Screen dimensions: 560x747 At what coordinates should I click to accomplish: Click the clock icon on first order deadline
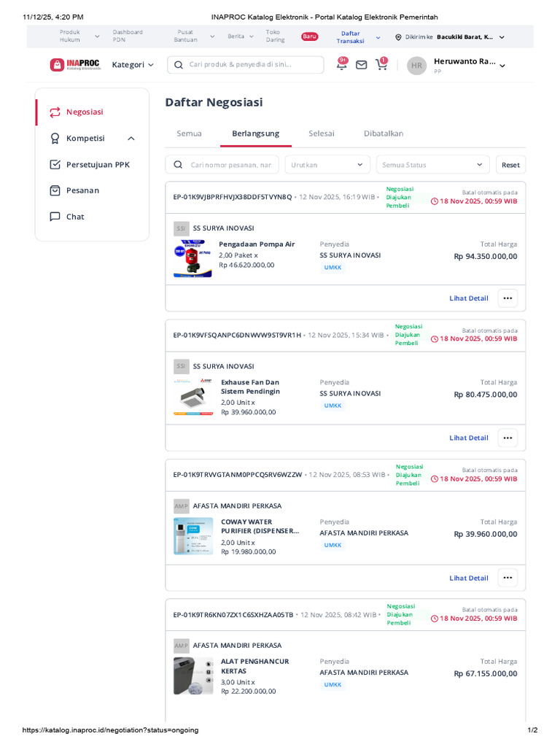(435, 201)
